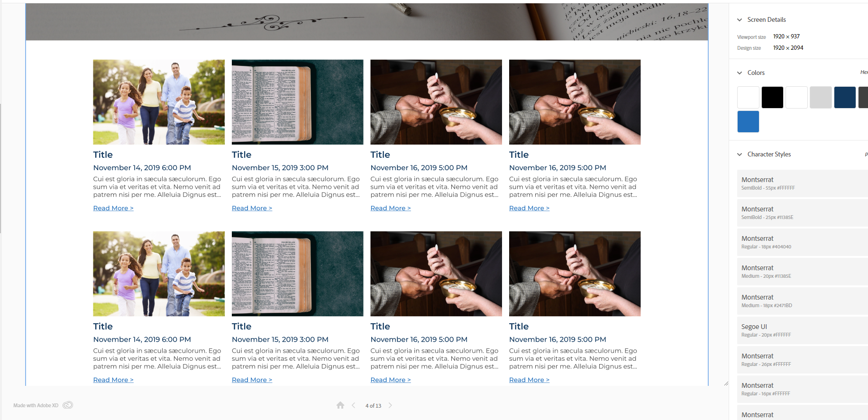Click the Made with Adobe XD link

coord(36,405)
